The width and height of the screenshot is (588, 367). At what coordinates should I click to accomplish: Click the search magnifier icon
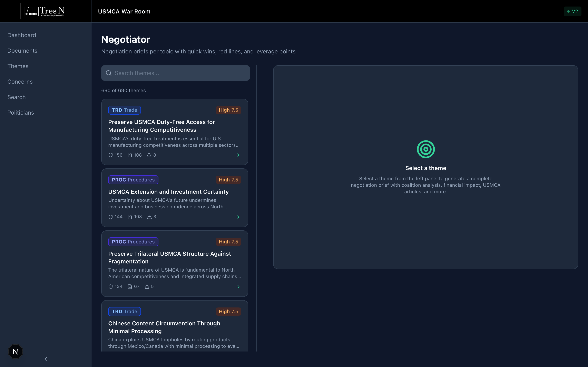[x=109, y=73]
